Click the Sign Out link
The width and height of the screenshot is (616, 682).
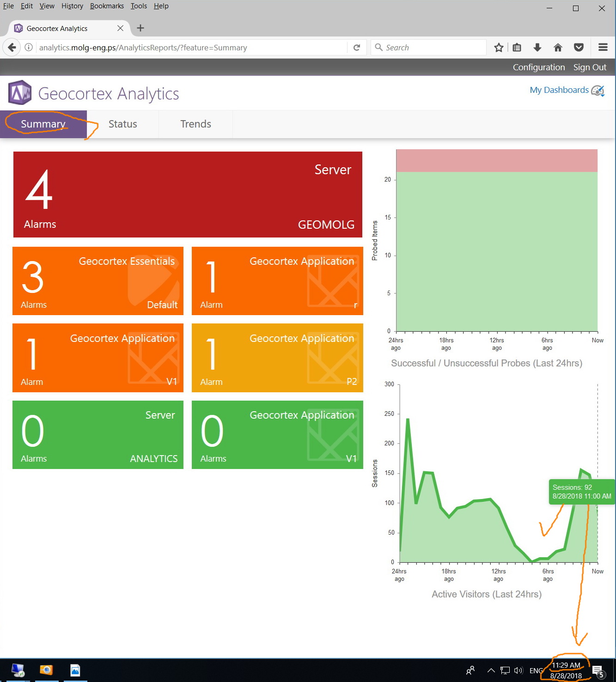click(590, 67)
